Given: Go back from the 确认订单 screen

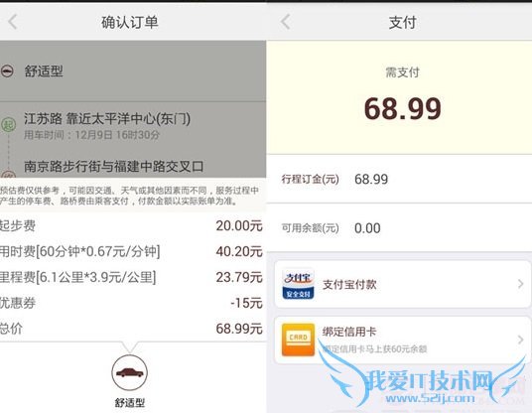Looking at the screenshot, I should (x=13, y=22).
